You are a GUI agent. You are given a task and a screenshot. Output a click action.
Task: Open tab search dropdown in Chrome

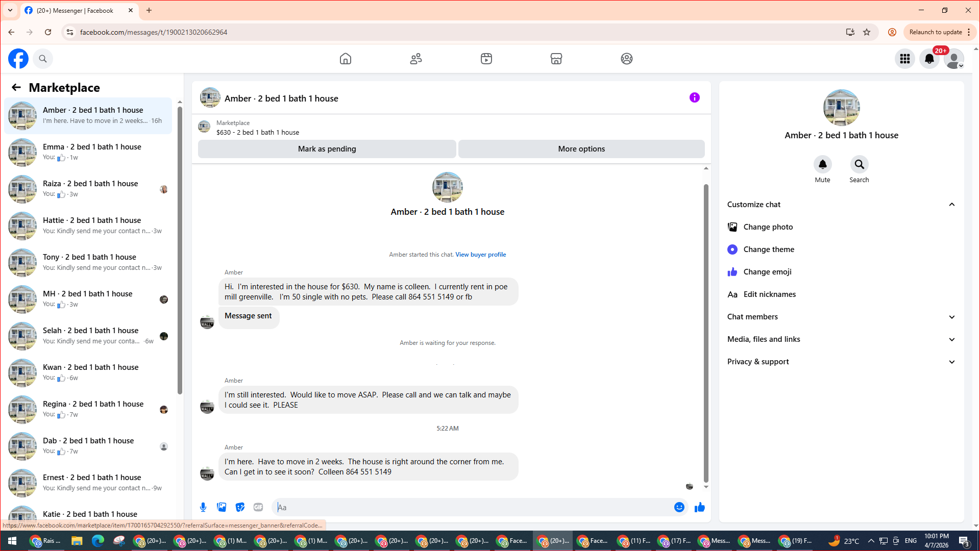pos(10,10)
